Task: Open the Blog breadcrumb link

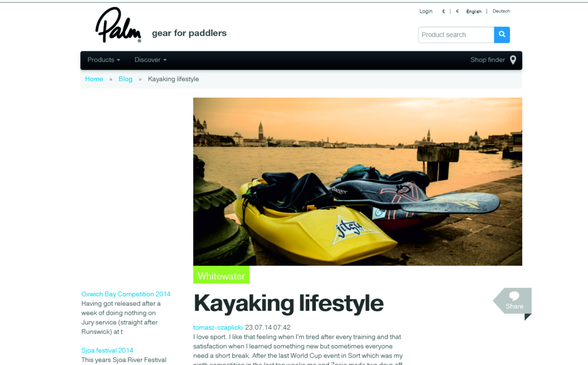Action: [125, 79]
